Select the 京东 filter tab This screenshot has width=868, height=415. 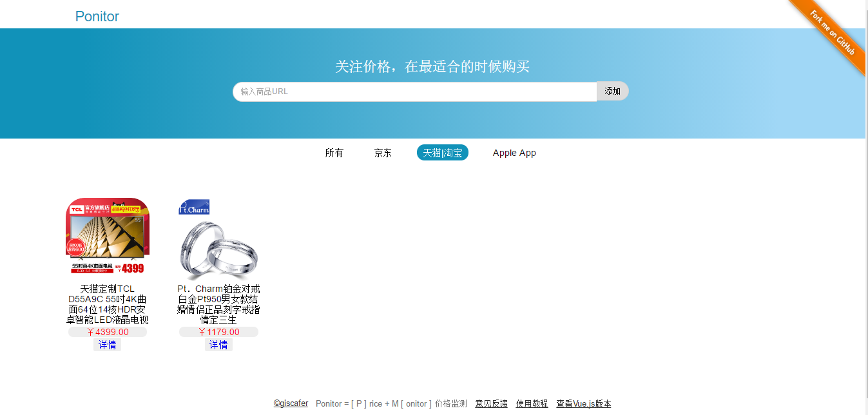(x=383, y=153)
